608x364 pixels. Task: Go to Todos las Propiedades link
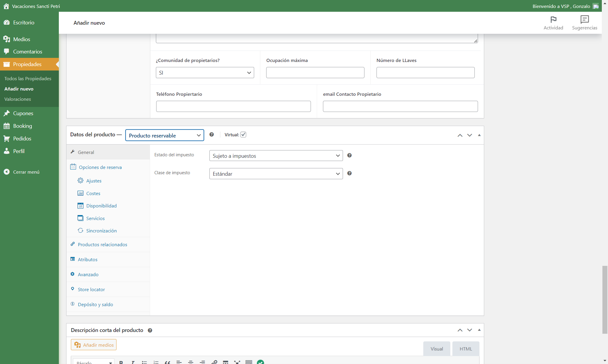click(x=28, y=78)
